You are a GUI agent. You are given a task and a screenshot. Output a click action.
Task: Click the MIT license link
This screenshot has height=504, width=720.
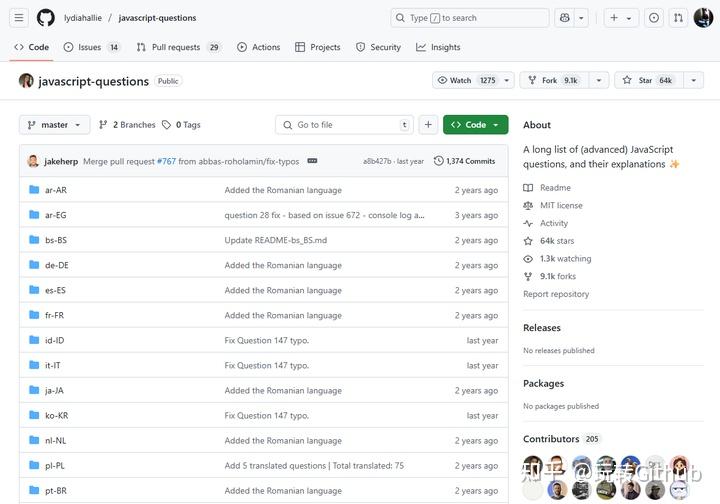(560, 206)
